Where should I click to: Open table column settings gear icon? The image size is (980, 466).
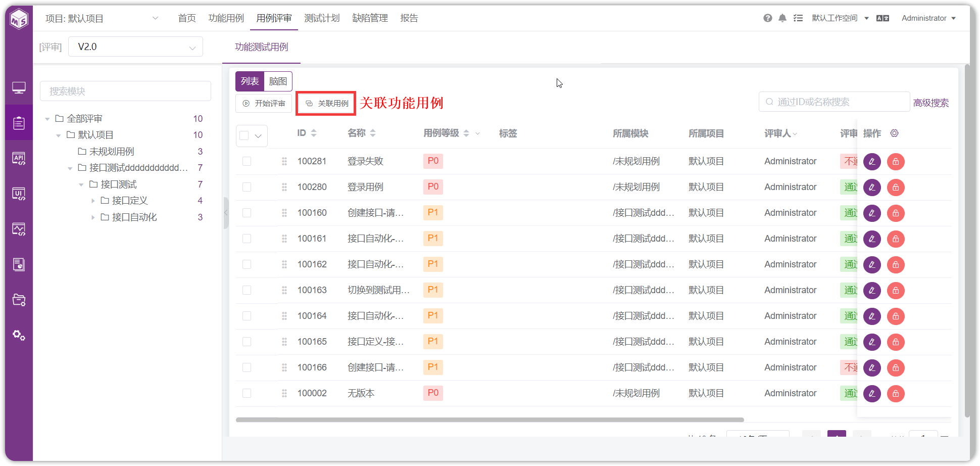tap(894, 133)
